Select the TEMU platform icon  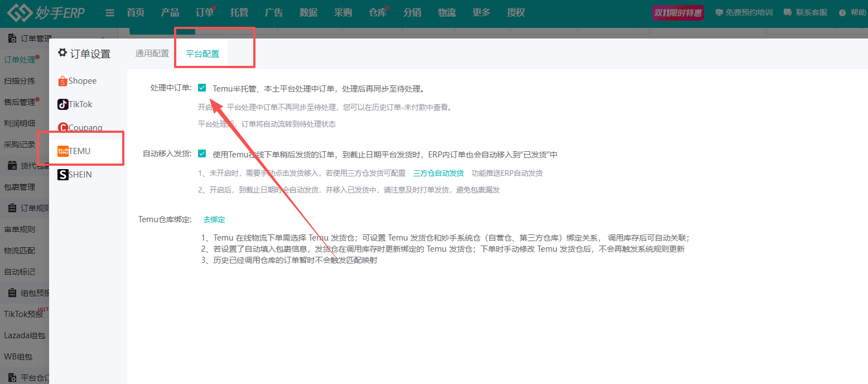tap(63, 151)
